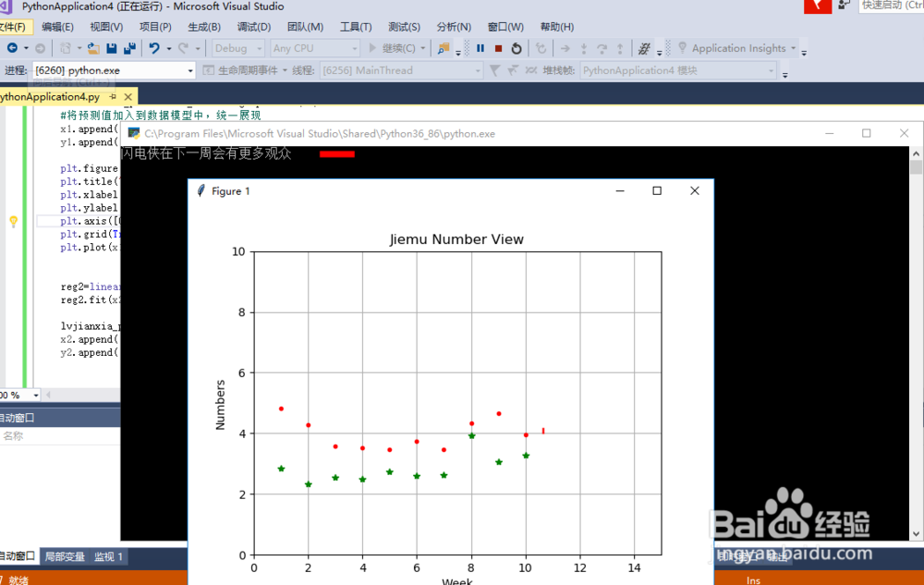Open the 项目(P) menu
924x585 pixels.
pyautogui.click(x=155, y=27)
